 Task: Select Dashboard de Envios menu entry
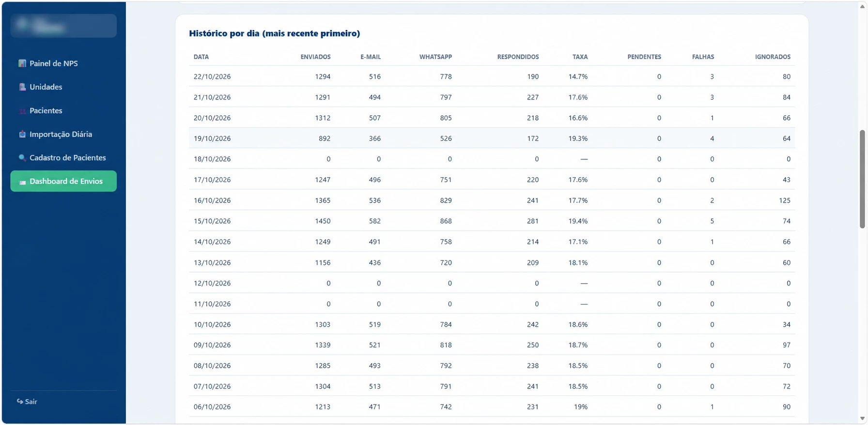click(x=63, y=181)
